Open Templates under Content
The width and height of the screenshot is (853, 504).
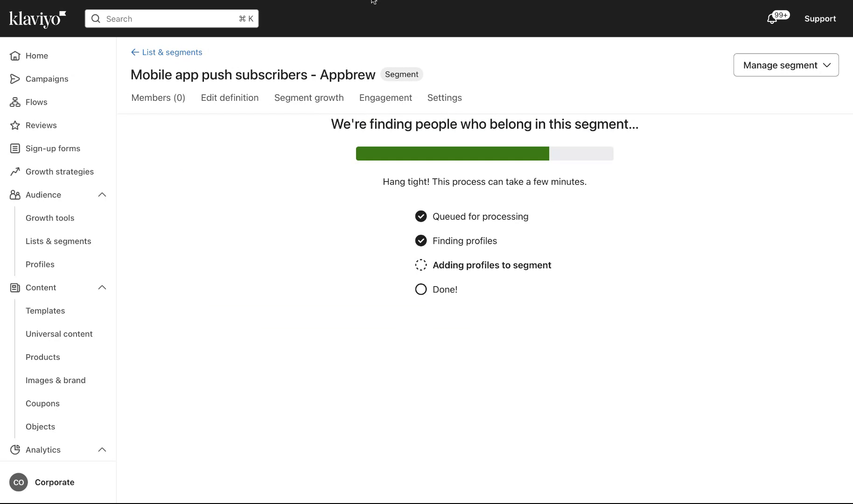(45, 311)
